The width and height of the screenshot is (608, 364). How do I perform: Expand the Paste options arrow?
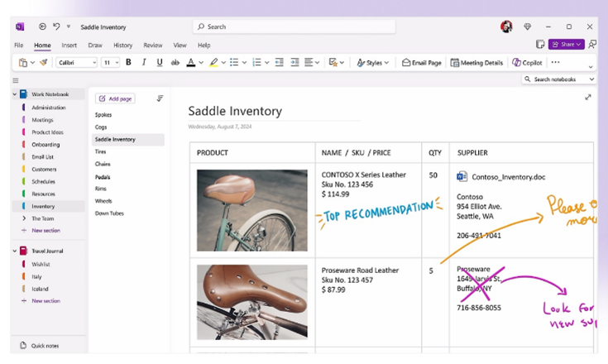[32, 62]
